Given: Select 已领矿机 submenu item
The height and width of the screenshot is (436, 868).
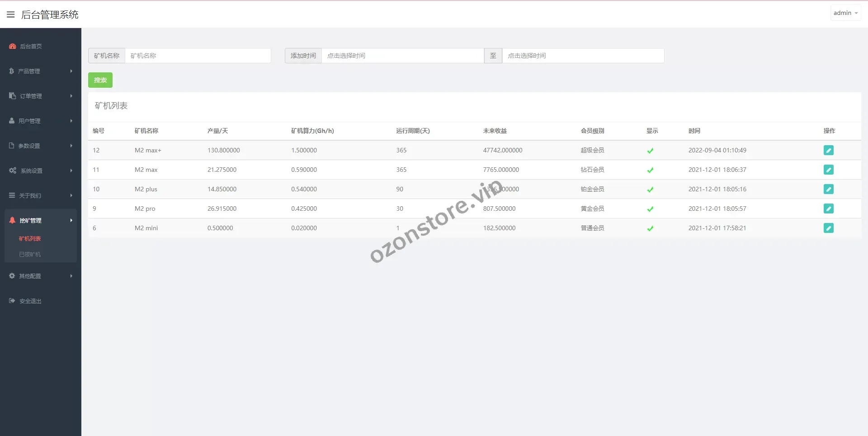Looking at the screenshot, I should coord(30,254).
